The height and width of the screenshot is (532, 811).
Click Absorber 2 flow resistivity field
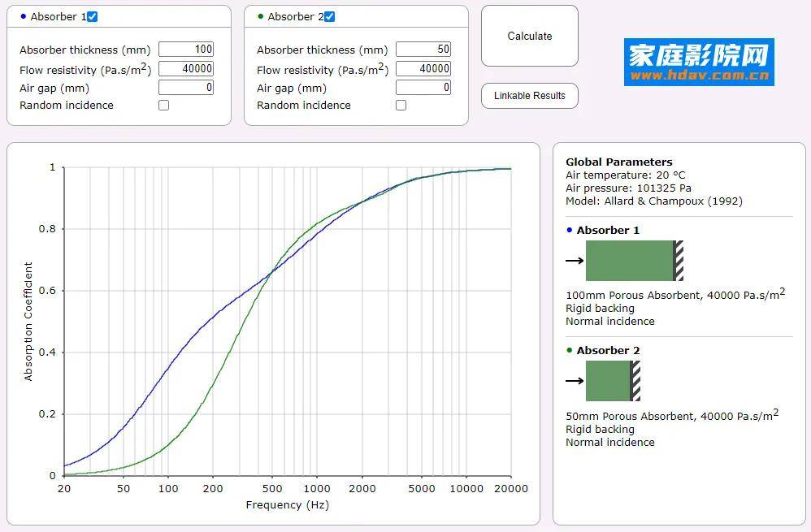423,69
